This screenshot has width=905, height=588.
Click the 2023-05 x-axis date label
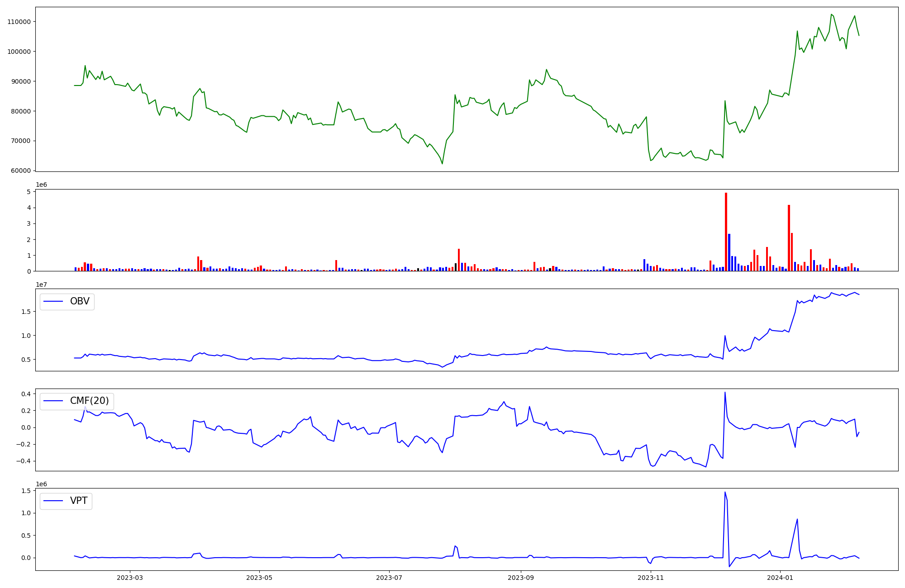pyautogui.click(x=259, y=578)
